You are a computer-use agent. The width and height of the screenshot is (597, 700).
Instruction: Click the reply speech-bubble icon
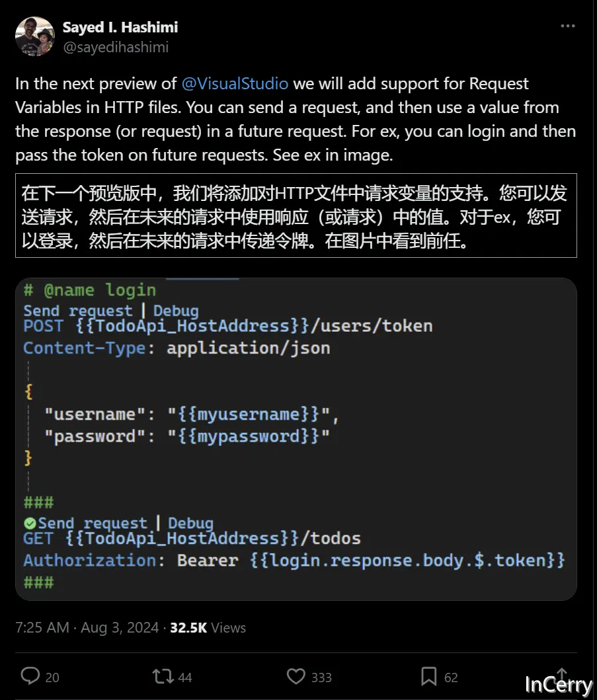click(x=31, y=676)
